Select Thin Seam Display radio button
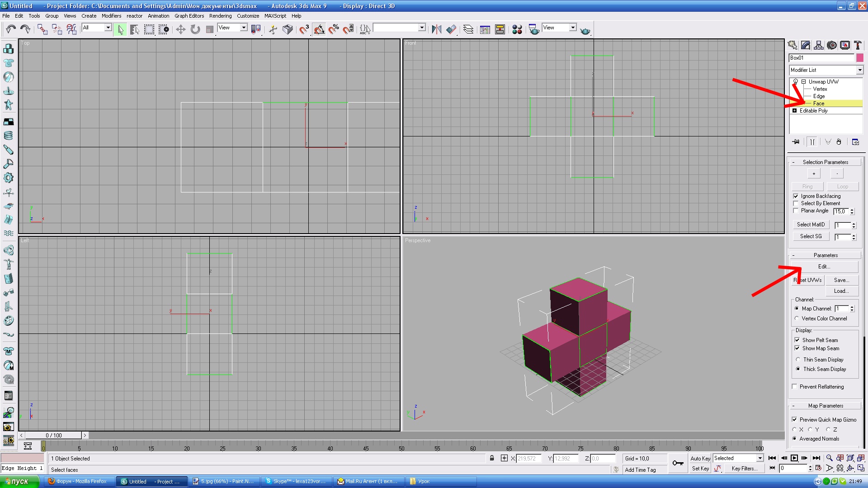Image resolution: width=868 pixels, height=488 pixels. point(798,360)
